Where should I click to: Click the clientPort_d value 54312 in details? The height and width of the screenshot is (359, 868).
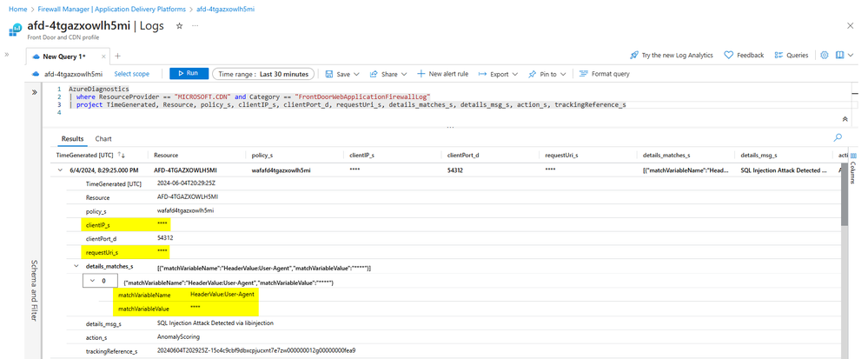tap(166, 238)
